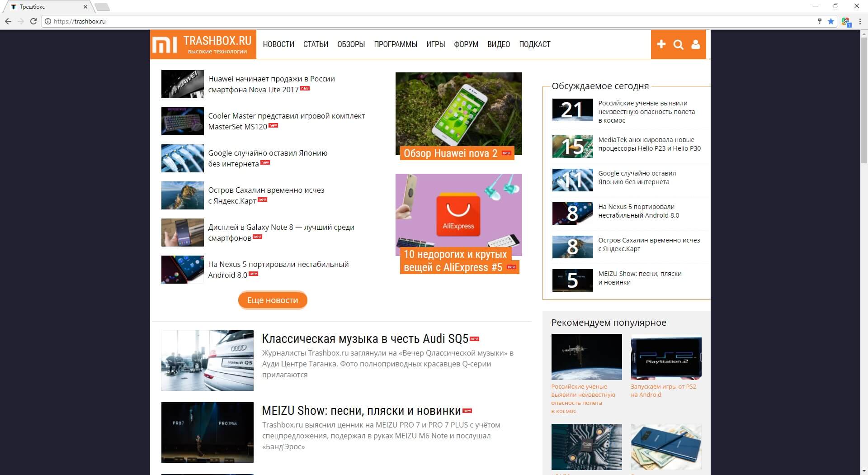Screen dimensions: 868x475
Task: Open the user profile icon
Action: pyautogui.click(x=696, y=44)
